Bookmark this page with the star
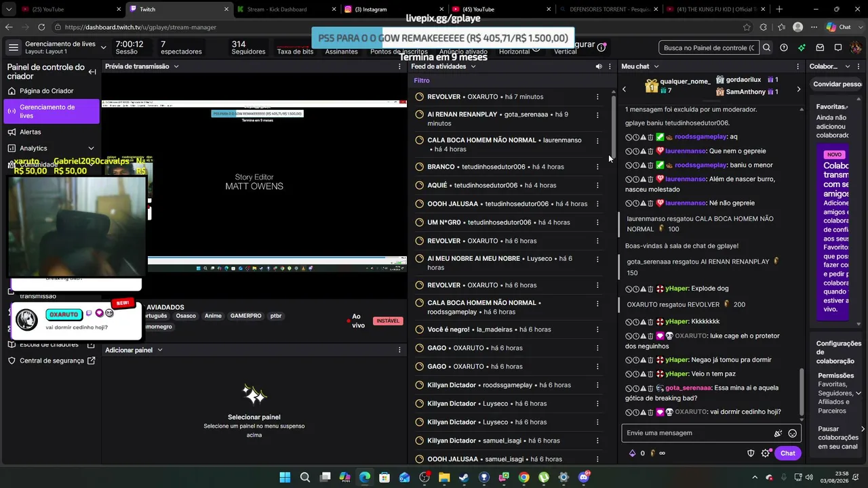This screenshot has width=868, height=488. point(747,27)
